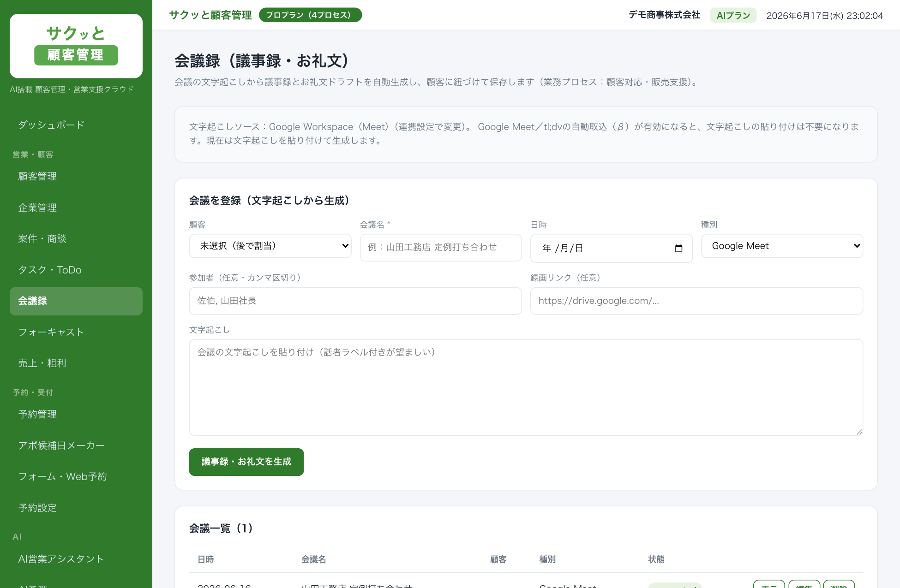Screen dimensions: 900x588
Task: Click the 会議を登録 section heading
Action: tap(270, 200)
